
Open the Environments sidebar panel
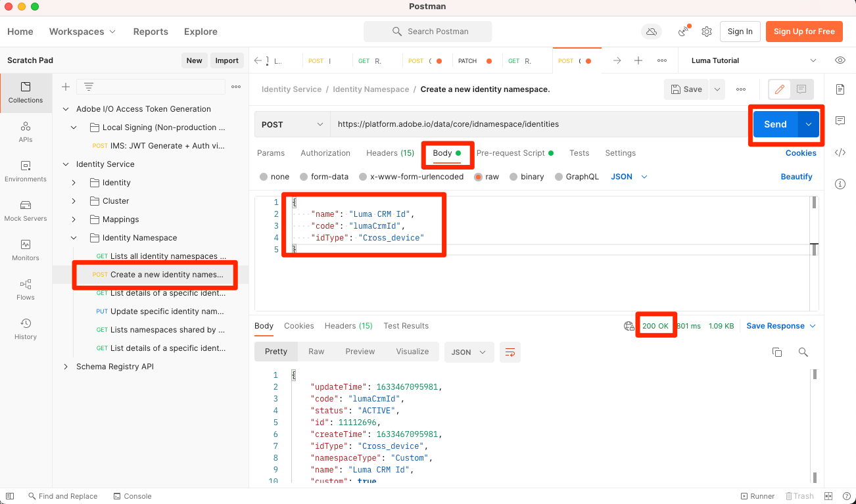click(26, 171)
